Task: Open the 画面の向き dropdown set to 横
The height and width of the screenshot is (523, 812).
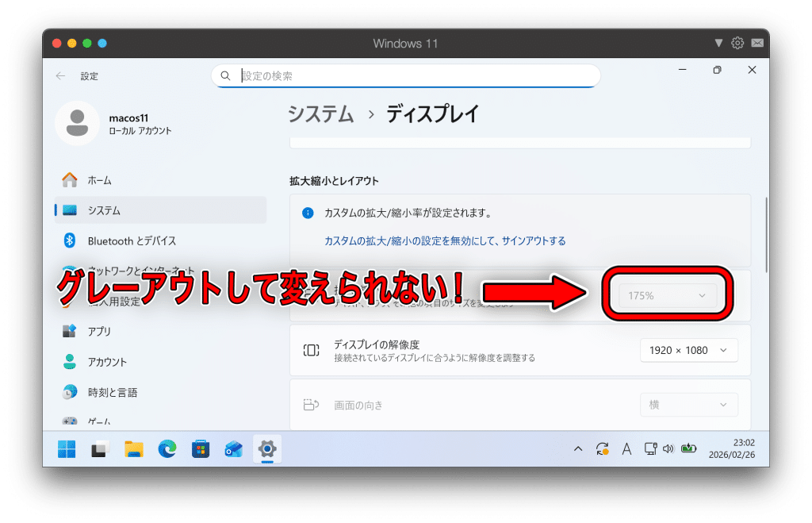Action: pos(688,405)
